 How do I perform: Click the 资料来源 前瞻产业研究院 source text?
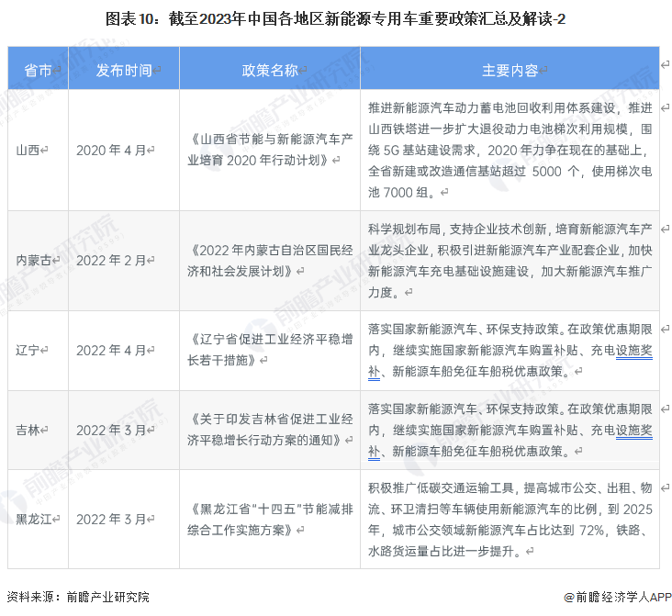coord(77,598)
